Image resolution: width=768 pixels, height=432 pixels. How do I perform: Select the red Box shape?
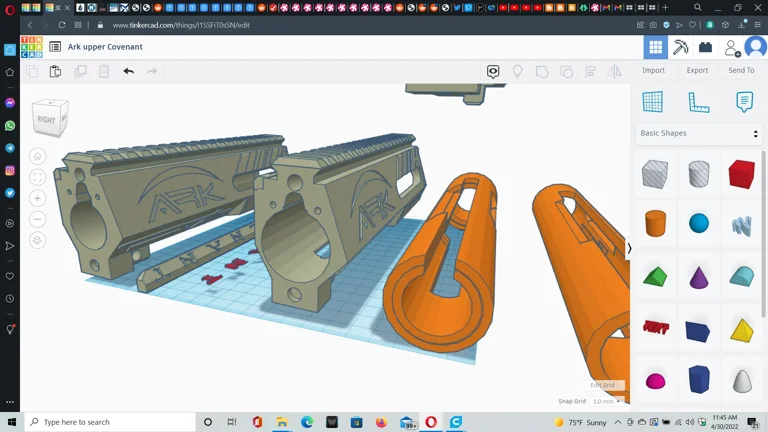point(741,174)
